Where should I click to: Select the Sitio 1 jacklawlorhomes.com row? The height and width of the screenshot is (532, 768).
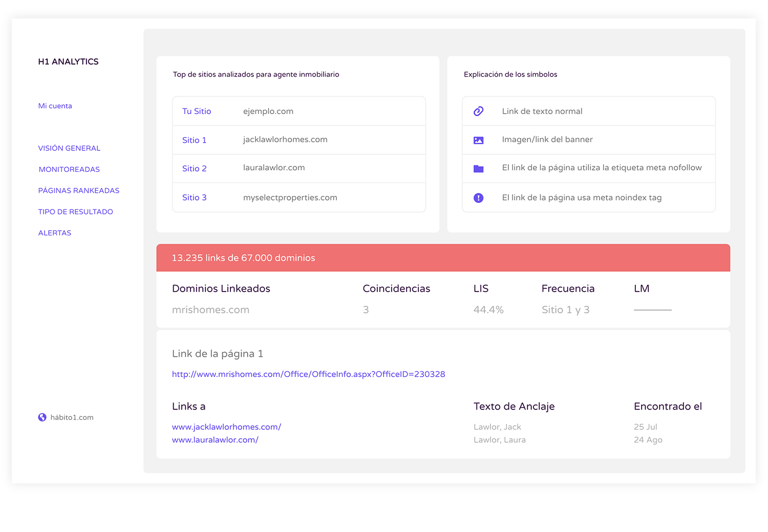(299, 140)
